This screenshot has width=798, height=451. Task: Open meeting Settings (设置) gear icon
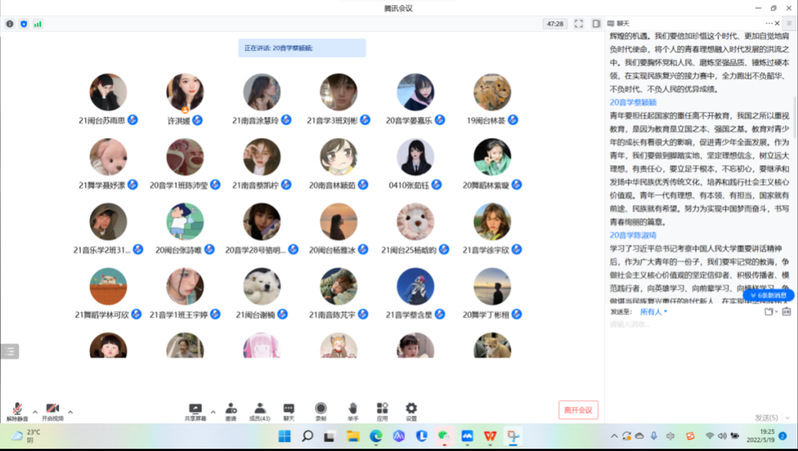411,410
